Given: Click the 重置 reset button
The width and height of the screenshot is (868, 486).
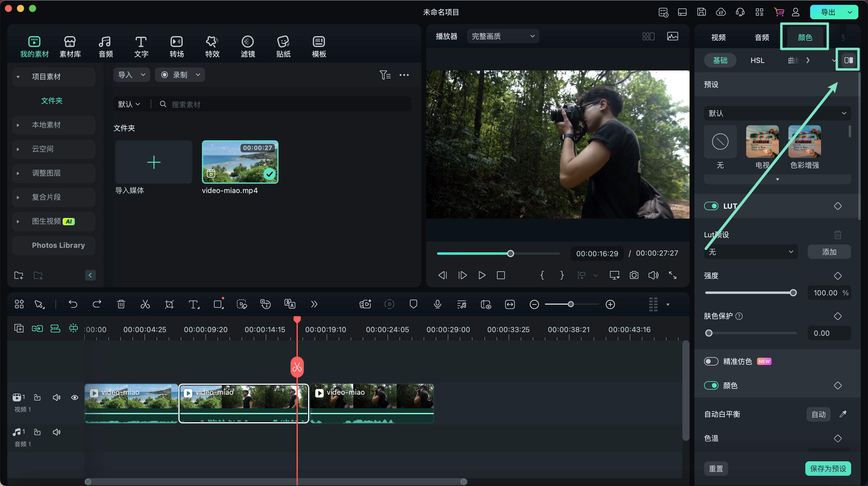Looking at the screenshot, I should tap(716, 469).
